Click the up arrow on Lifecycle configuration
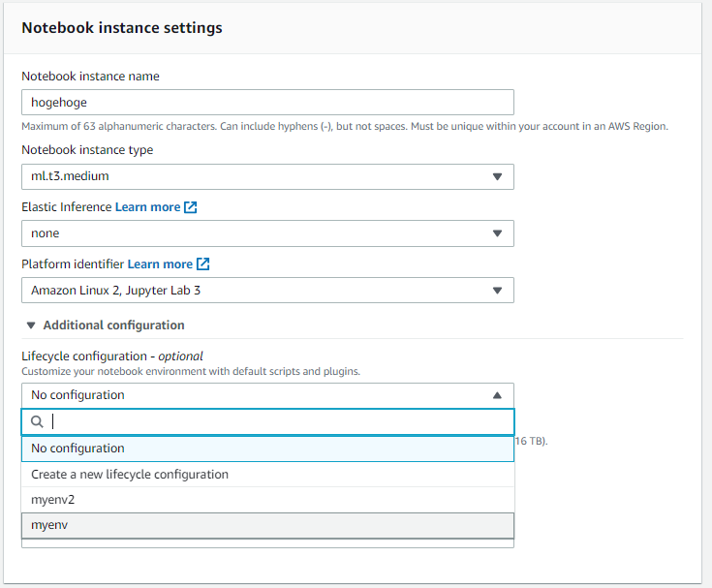This screenshot has height=588, width=712. click(497, 395)
